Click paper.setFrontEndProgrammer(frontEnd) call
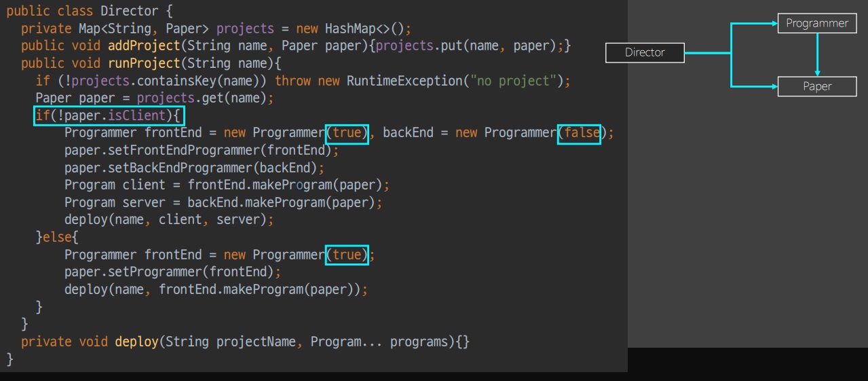The height and width of the screenshot is (381, 868). 201,150
